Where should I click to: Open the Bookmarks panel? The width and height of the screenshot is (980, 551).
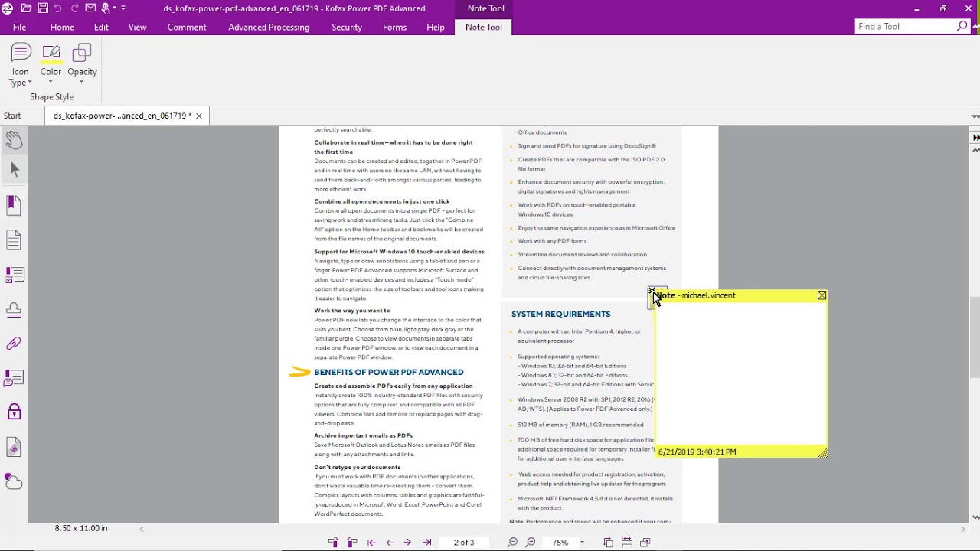pyautogui.click(x=14, y=204)
